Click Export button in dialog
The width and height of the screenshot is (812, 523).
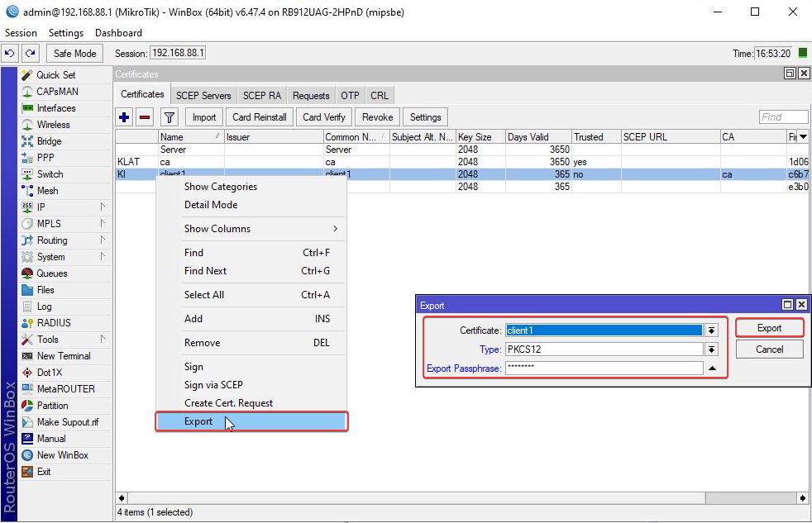[770, 329]
